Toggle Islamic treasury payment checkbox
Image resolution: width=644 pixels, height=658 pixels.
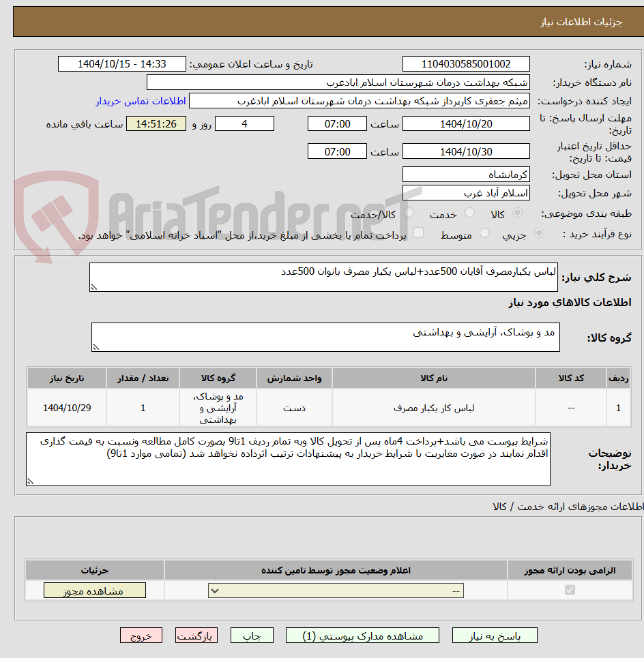[418, 233]
